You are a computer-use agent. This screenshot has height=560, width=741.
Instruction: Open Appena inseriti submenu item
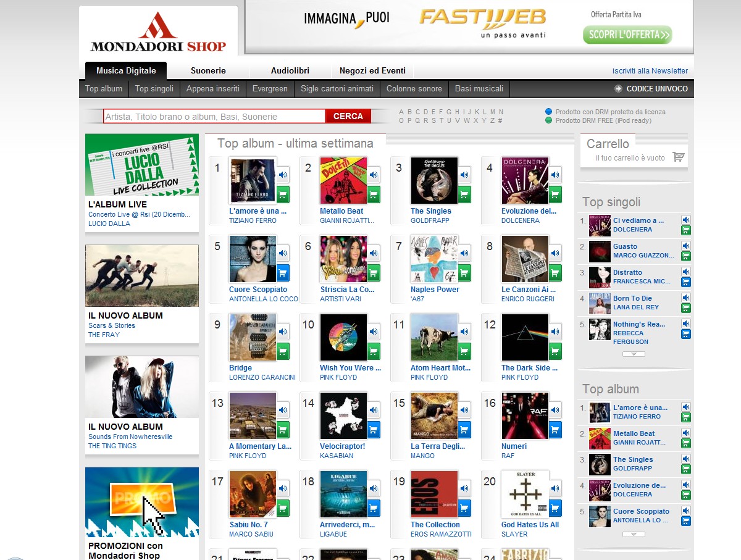213,89
